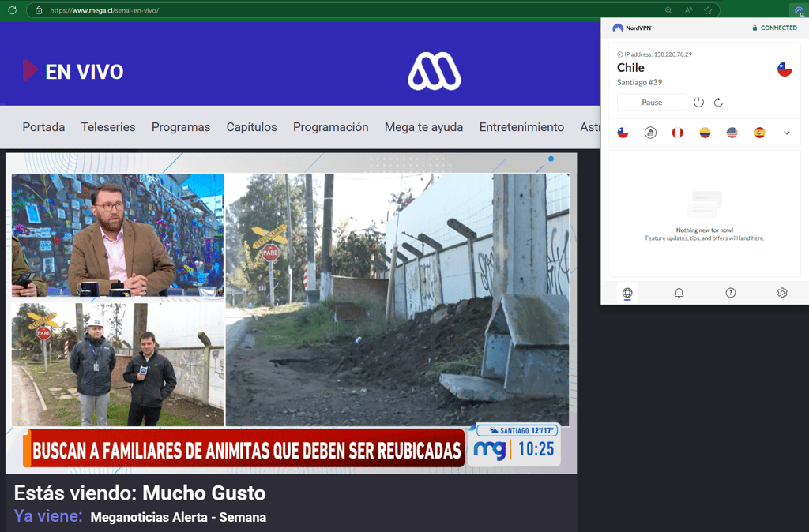Click the address bar with mega.cl URL

[373, 10]
